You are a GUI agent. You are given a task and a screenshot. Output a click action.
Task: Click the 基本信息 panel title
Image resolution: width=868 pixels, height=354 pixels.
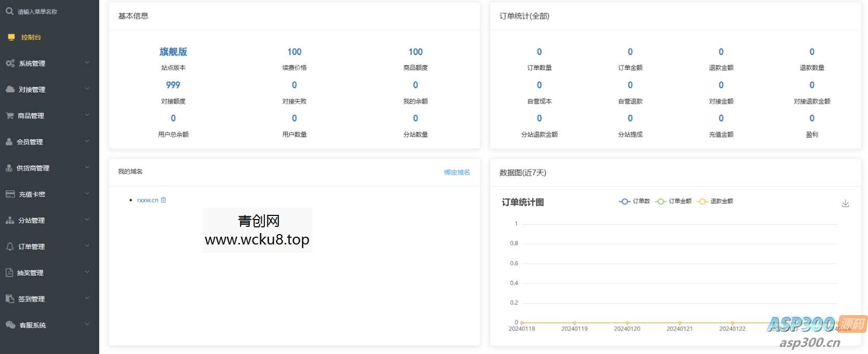click(x=133, y=16)
